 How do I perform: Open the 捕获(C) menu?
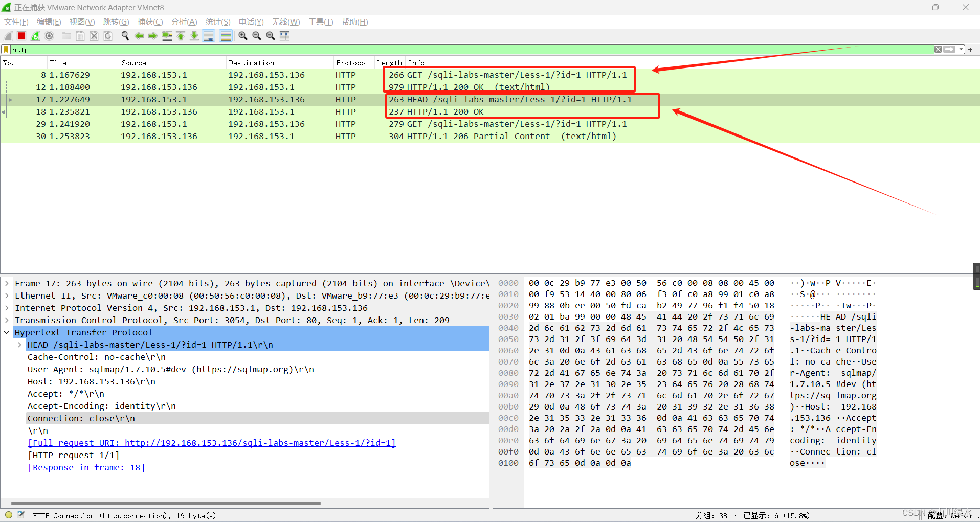(x=150, y=22)
